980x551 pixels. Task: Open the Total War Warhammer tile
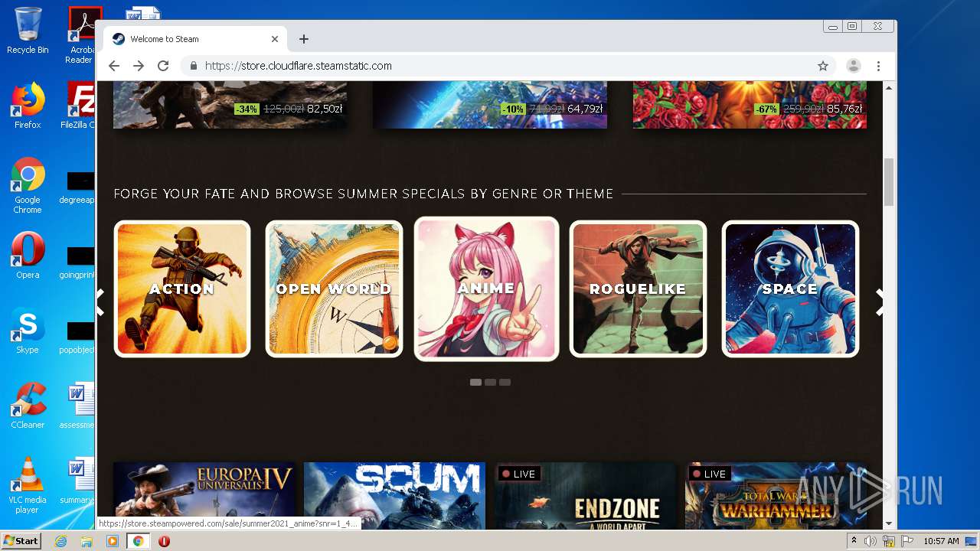tap(776, 495)
